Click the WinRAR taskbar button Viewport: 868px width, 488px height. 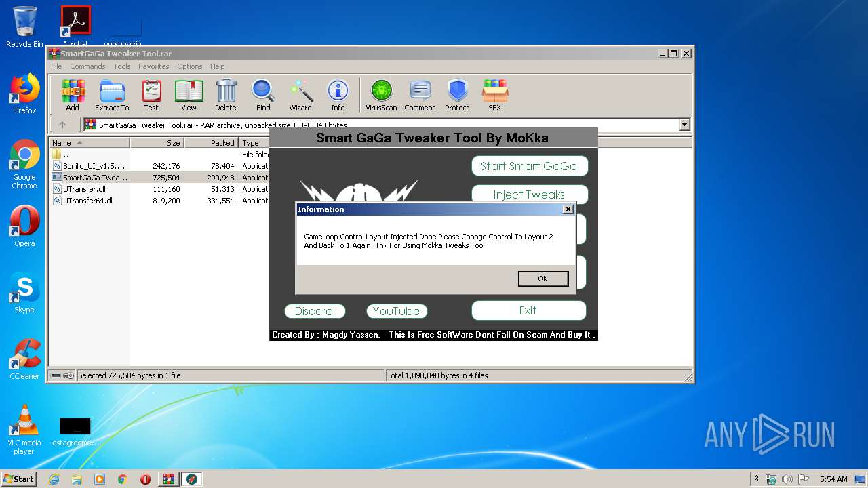pyautogui.click(x=168, y=479)
